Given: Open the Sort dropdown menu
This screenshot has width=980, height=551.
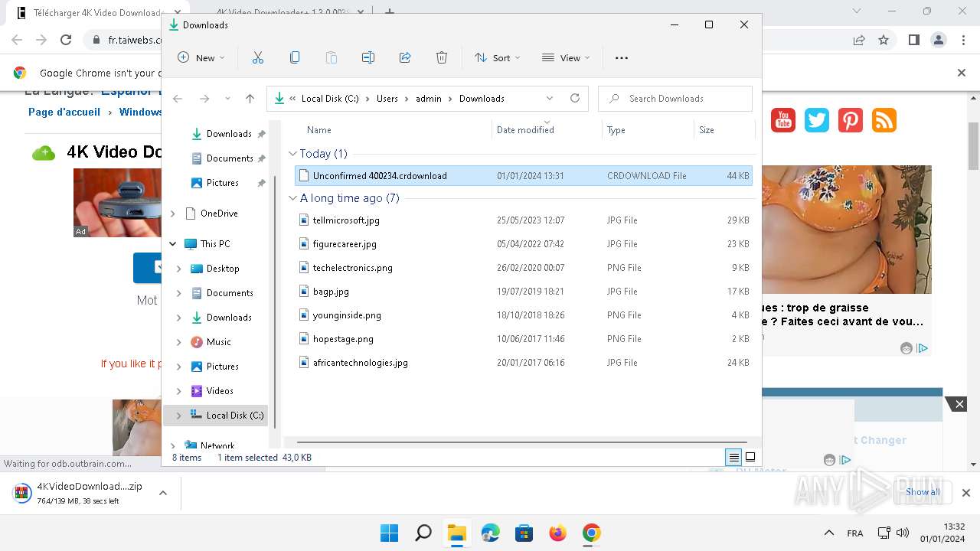Looking at the screenshot, I should click(x=497, y=57).
